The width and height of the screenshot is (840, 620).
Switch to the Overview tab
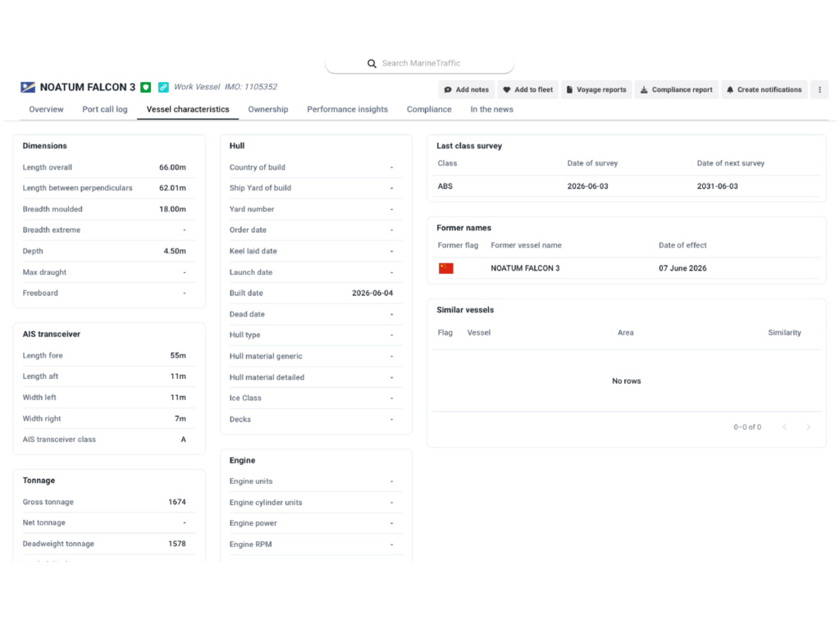(x=46, y=109)
